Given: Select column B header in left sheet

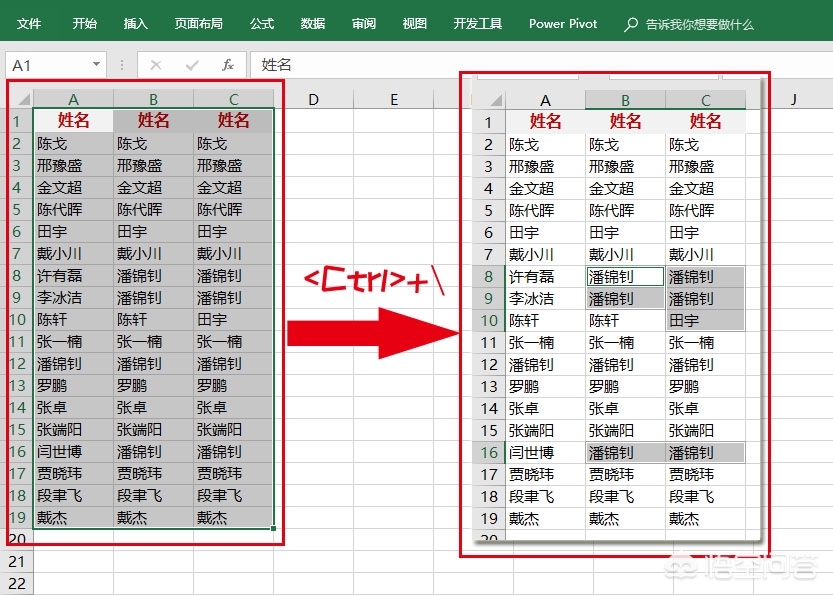Looking at the screenshot, I should [154, 99].
